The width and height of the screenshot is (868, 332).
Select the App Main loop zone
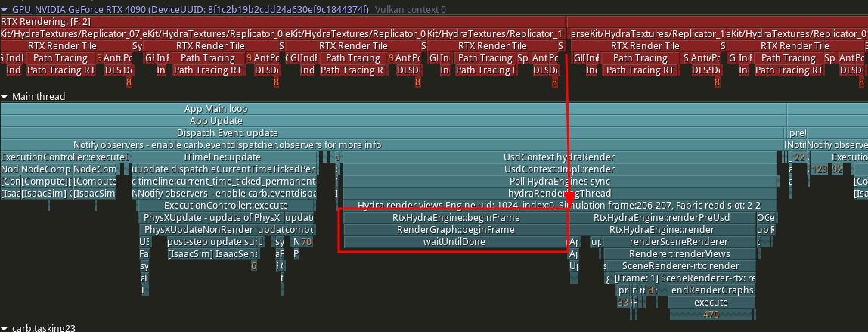[215, 109]
